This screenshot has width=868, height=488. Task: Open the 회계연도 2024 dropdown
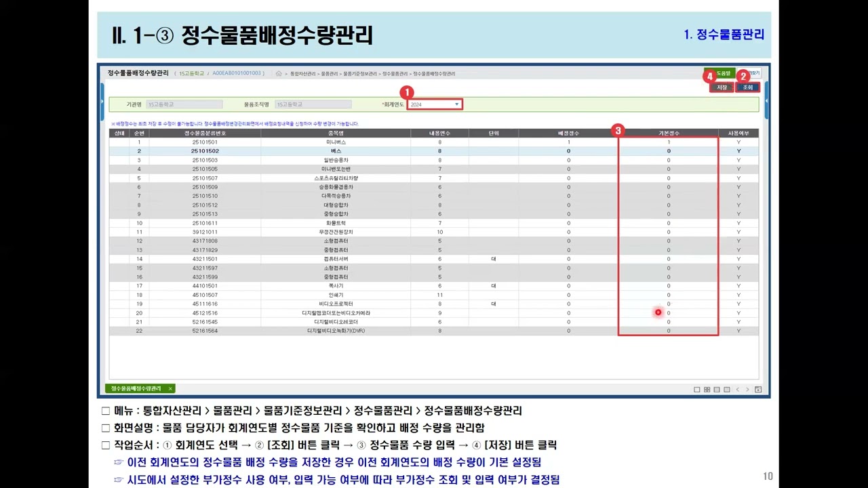click(435, 104)
